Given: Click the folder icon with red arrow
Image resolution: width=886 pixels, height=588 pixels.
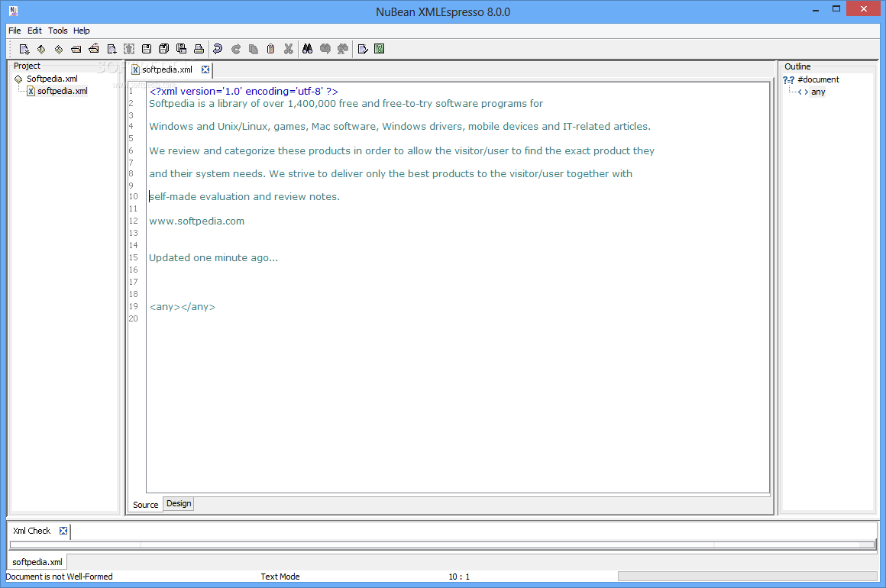Looking at the screenshot, I should (94, 49).
